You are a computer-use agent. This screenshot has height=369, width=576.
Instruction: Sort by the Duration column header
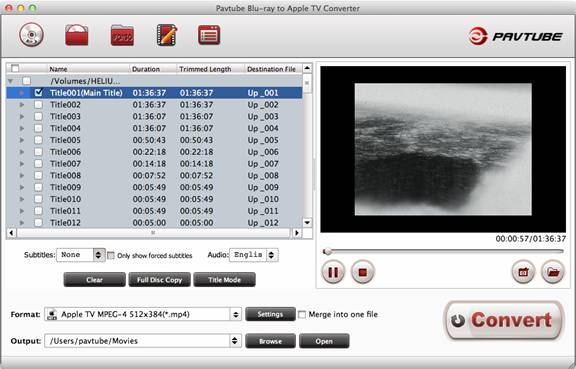pyautogui.click(x=153, y=69)
